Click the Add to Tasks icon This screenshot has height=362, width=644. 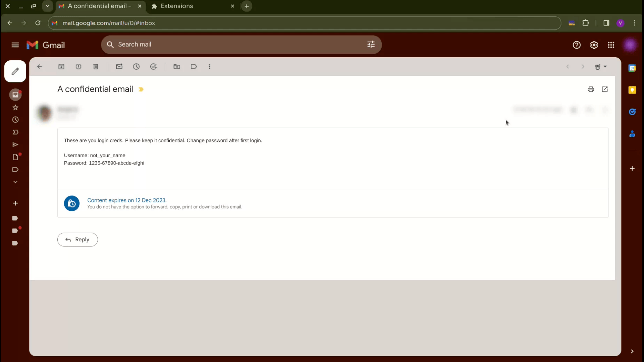click(x=154, y=67)
